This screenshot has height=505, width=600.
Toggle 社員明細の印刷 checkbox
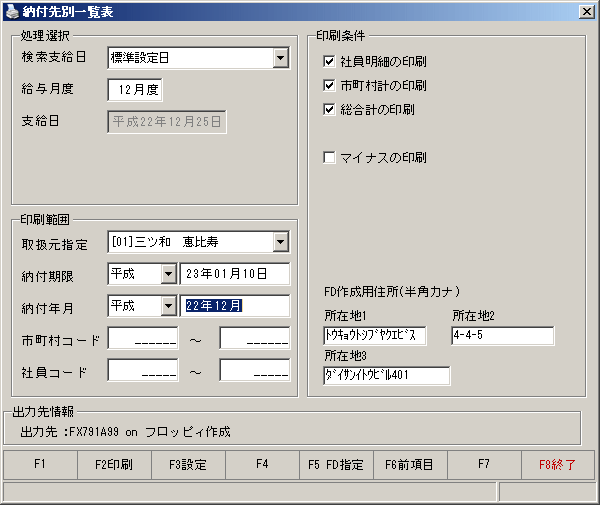click(x=329, y=61)
